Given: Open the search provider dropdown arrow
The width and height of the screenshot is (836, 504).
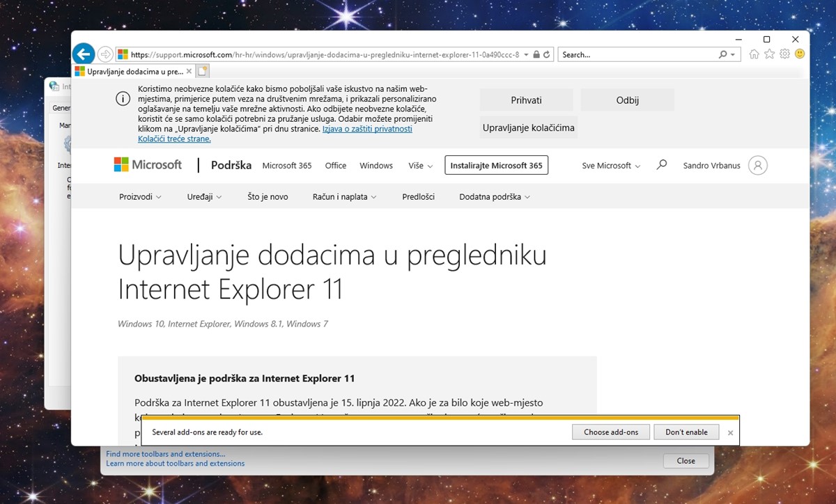Looking at the screenshot, I should [x=733, y=54].
